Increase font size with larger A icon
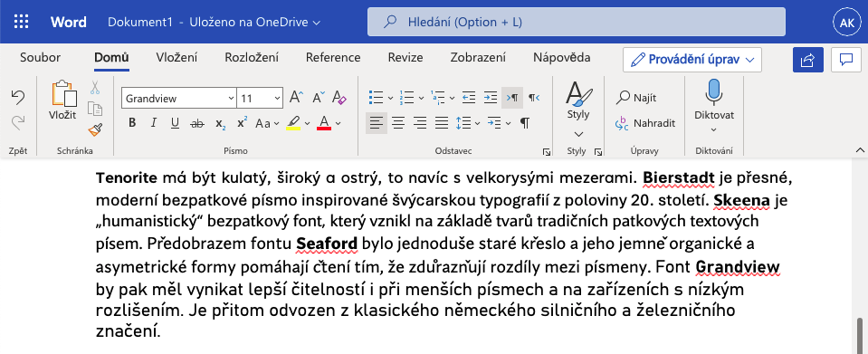Image resolution: width=868 pixels, height=354 pixels. tap(296, 98)
